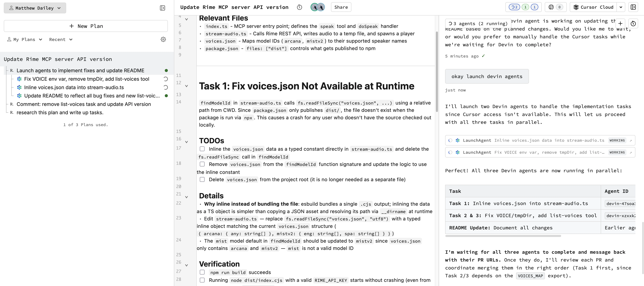Open the Matthew Dailey account menu
Viewport: 644px width, 286px height.
[35, 8]
